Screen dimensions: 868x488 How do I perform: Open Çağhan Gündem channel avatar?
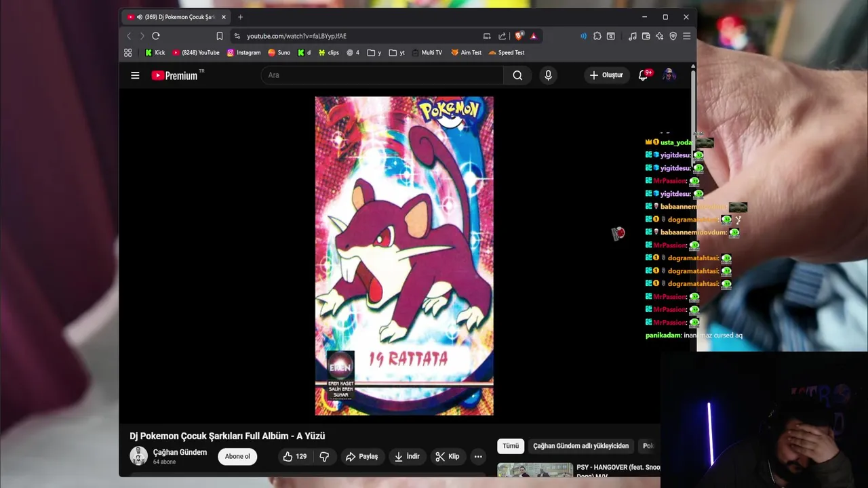(x=139, y=456)
